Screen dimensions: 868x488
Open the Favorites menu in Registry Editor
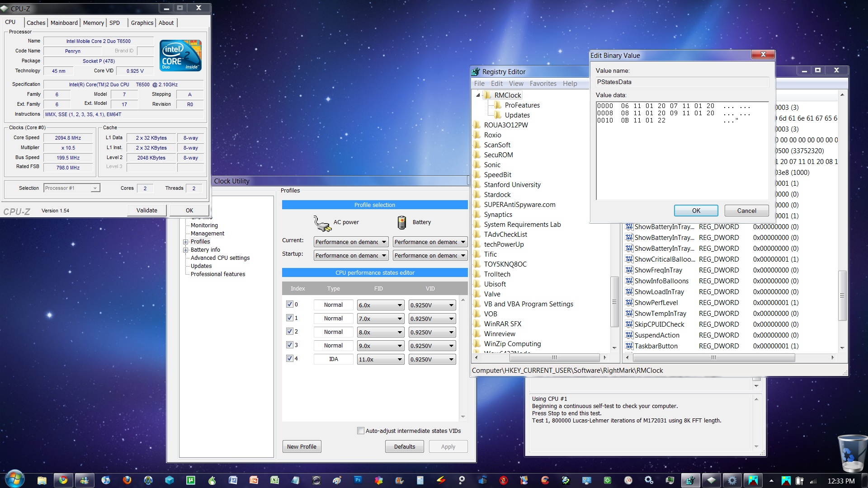click(x=542, y=84)
